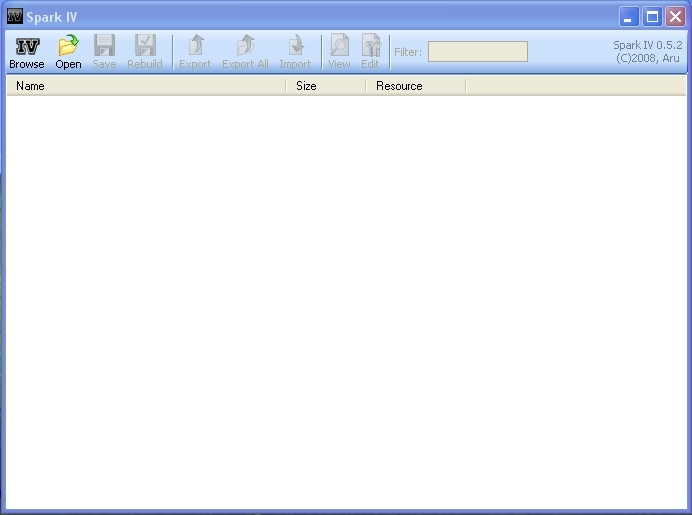692x515 pixels.
Task: Sort by the Name column header
Action: click(145, 86)
